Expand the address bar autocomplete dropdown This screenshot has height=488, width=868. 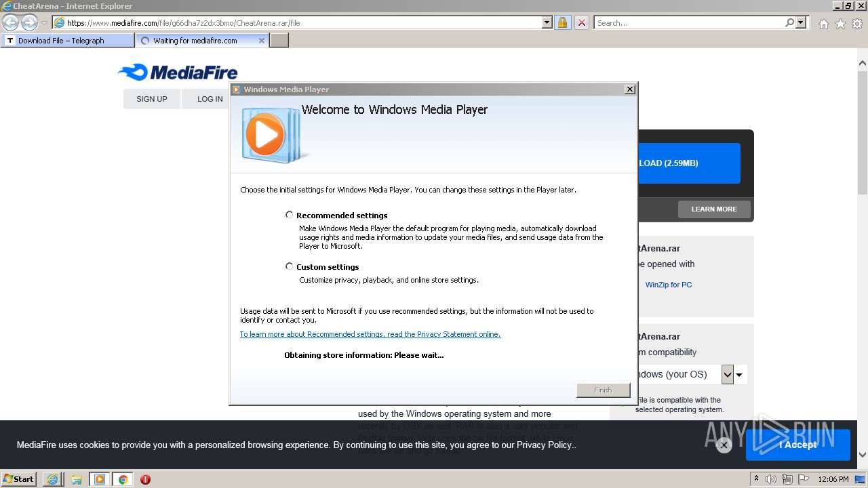pos(547,22)
